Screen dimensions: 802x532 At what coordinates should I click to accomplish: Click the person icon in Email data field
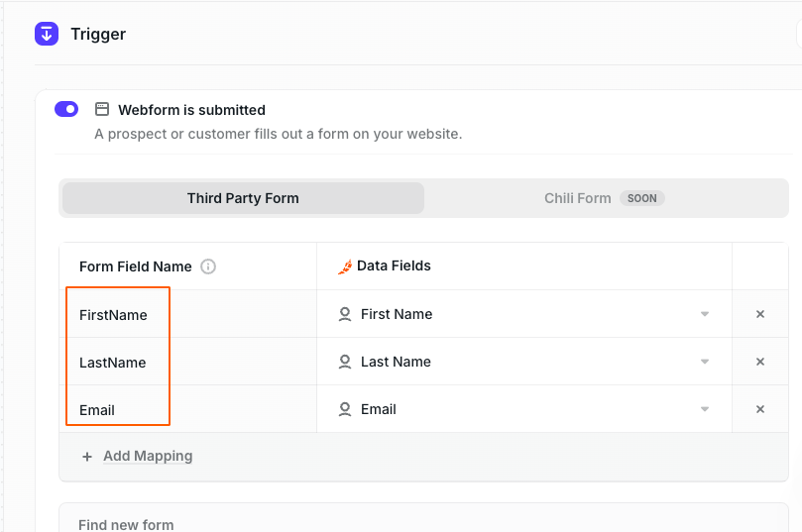(x=345, y=409)
